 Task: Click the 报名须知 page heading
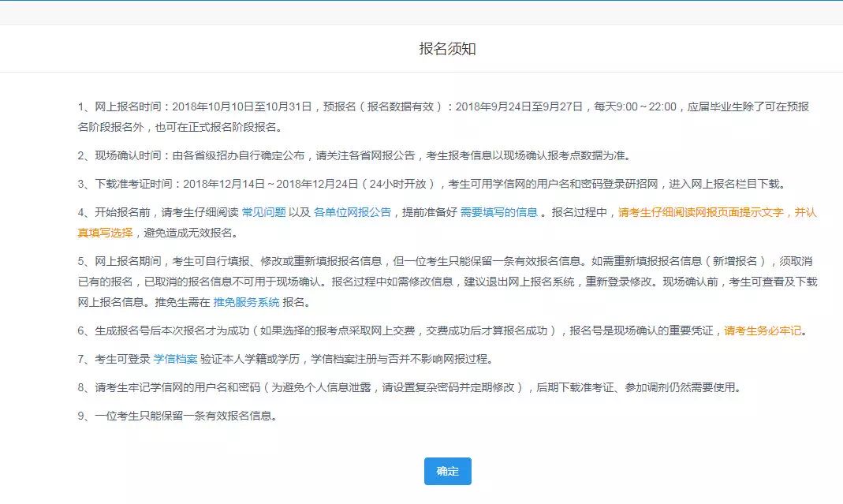(447, 49)
